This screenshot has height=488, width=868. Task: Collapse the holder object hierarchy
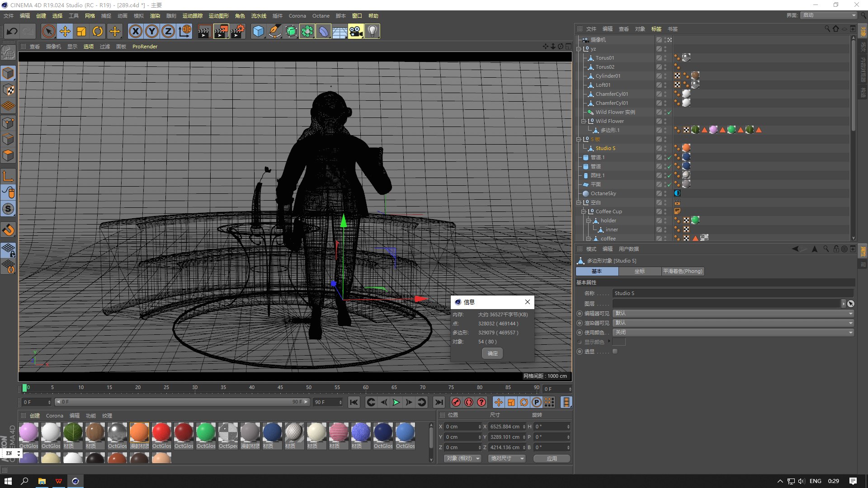[x=589, y=221]
